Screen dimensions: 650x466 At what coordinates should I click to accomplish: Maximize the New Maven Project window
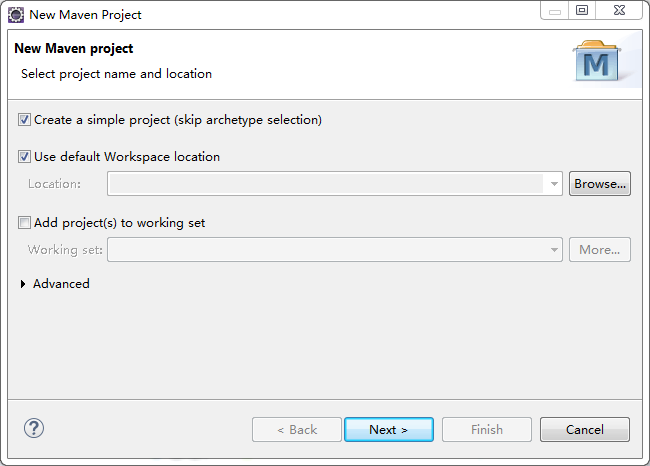[582, 10]
